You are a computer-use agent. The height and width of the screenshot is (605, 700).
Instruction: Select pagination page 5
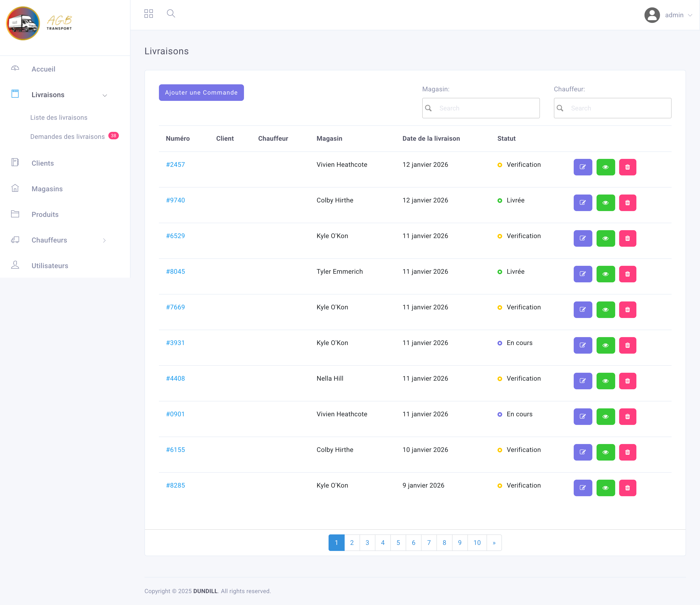tap(398, 543)
